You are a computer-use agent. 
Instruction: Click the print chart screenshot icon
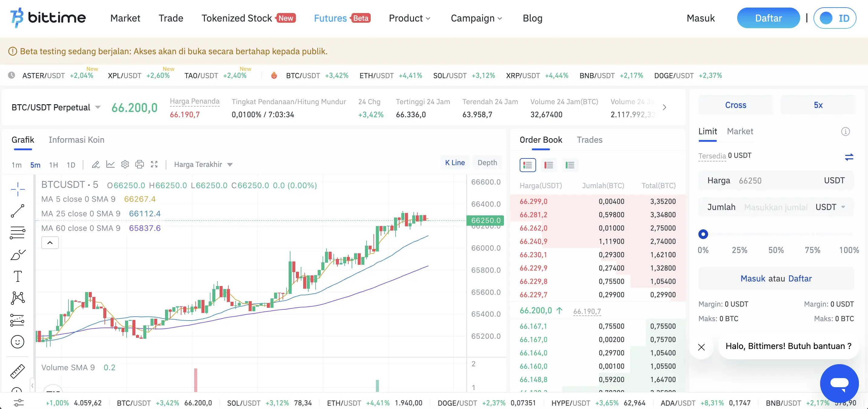tap(140, 165)
